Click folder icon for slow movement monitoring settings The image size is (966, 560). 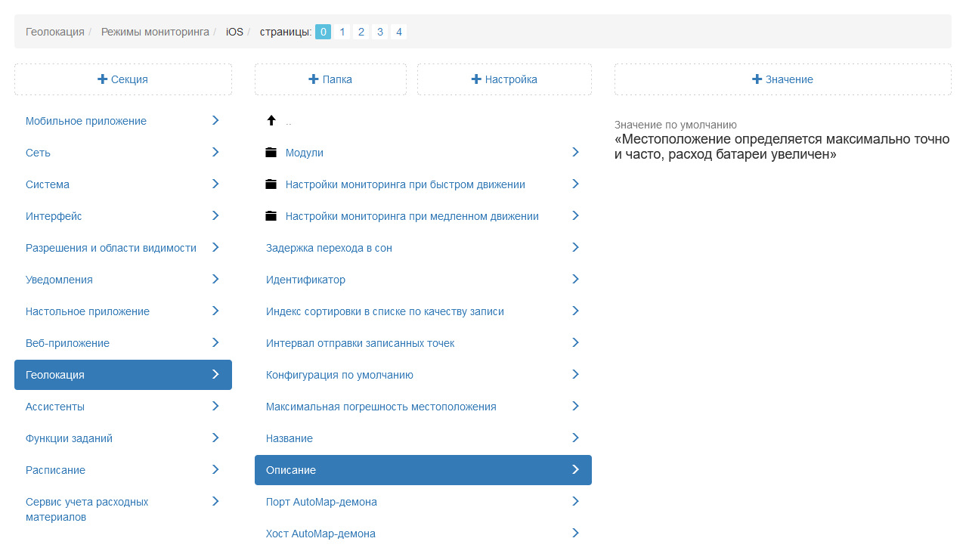click(271, 216)
